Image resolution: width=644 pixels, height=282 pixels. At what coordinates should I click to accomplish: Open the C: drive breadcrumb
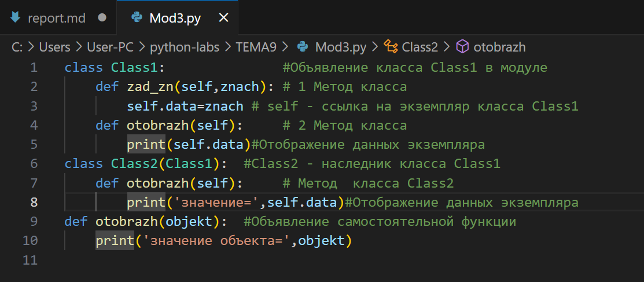(17, 47)
